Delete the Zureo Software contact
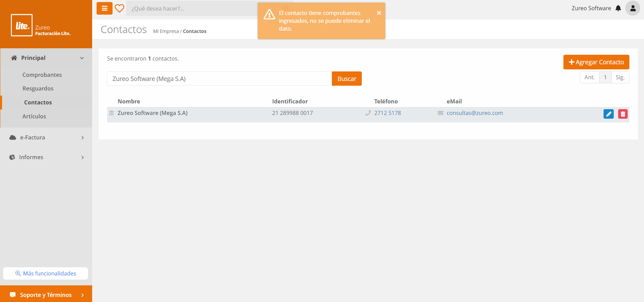 [x=623, y=114]
